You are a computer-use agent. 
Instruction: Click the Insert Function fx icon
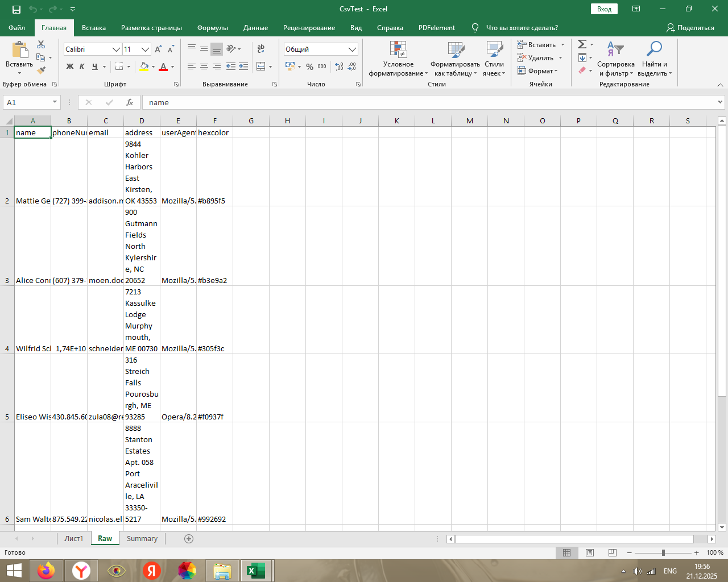pyautogui.click(x=130, y=102)
